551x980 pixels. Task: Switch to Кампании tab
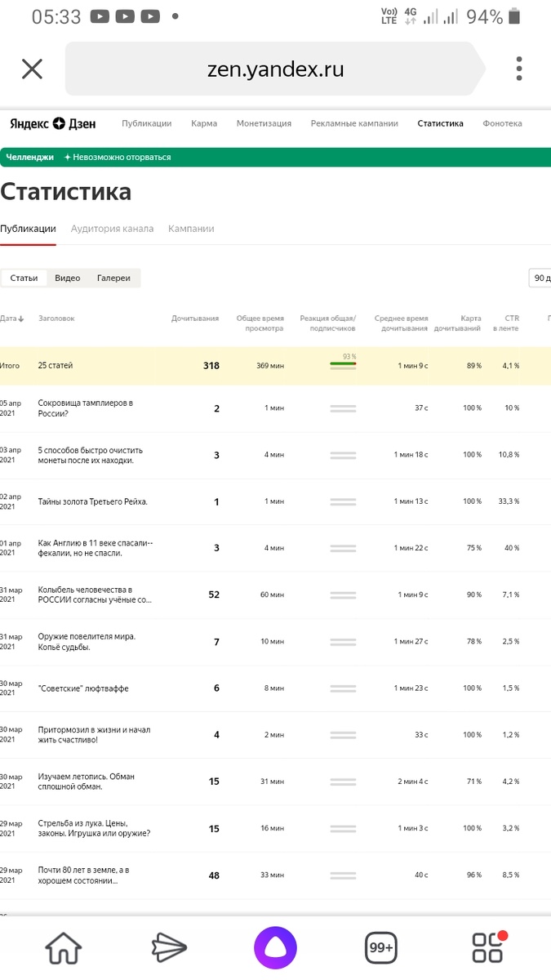point(191,229)
